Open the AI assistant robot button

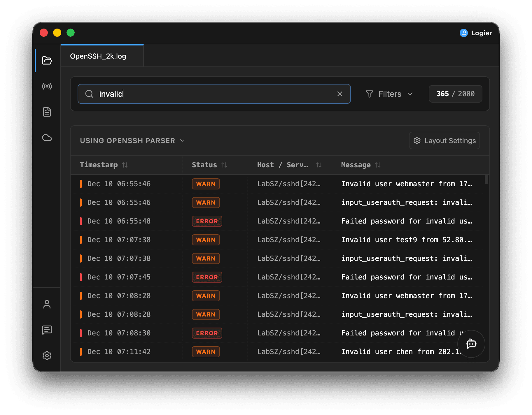pyautogui.click(x=471, y=344)
